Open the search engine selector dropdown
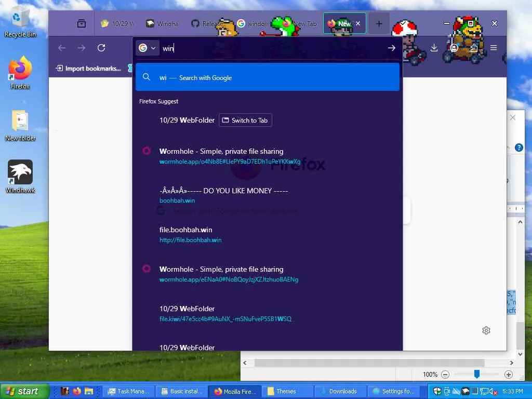532x399 pixels. point(147,48)
